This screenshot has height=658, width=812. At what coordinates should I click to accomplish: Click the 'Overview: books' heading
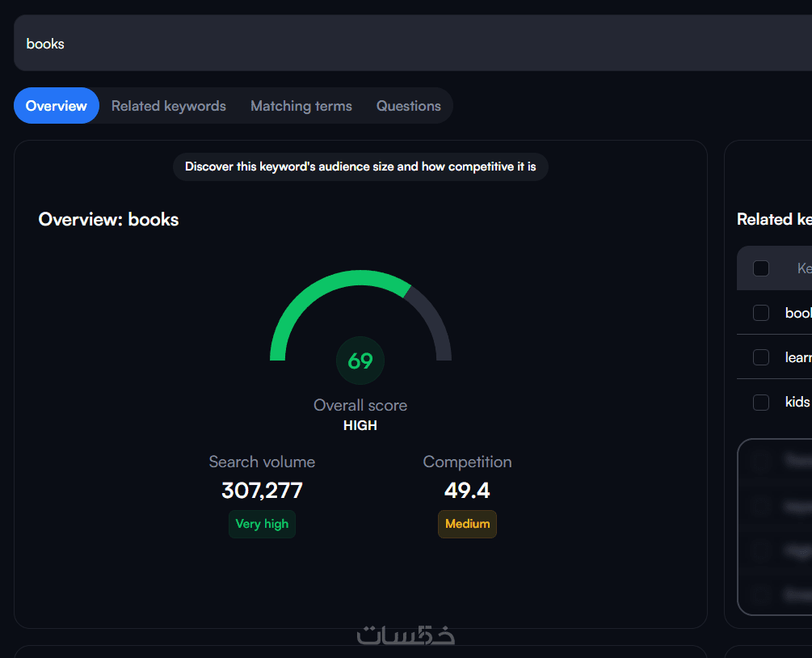[x=108, y=220]
